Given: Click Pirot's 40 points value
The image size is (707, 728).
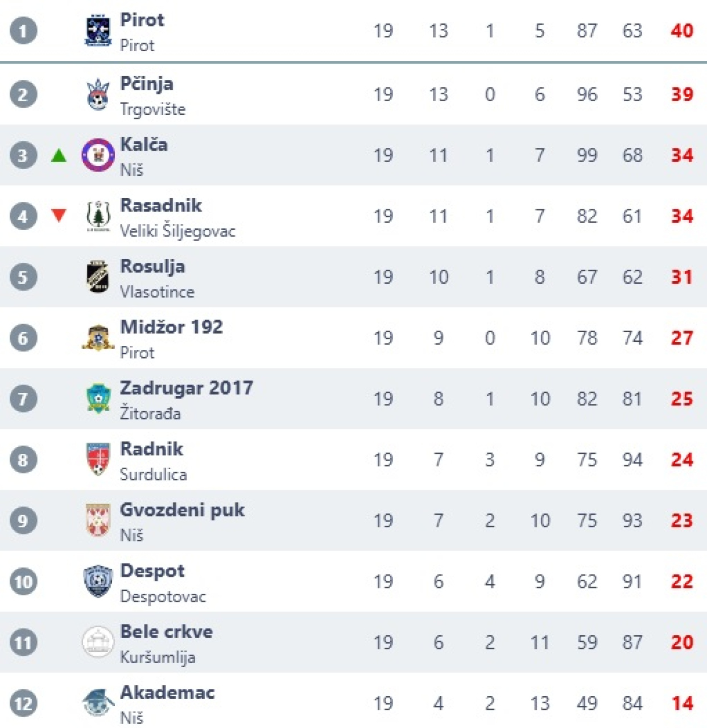Looking at the screenshot, I should [x=682, y=31].
